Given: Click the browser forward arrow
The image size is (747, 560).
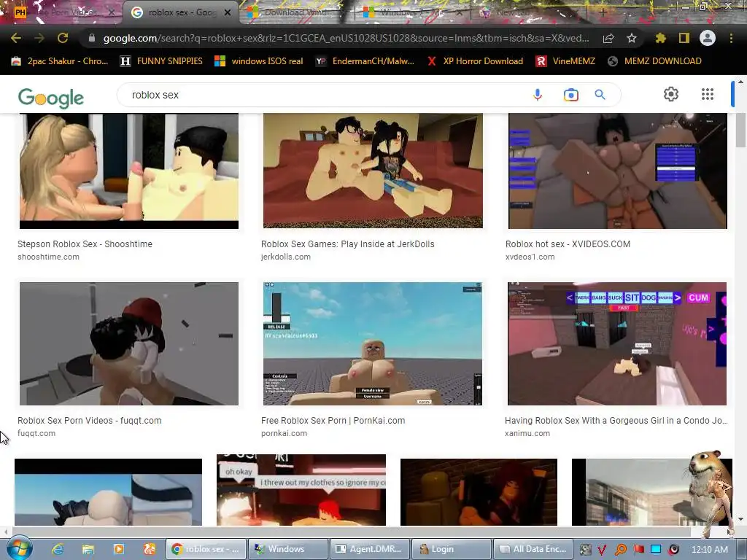Looking at the screenshot, I should click(39, 38).
